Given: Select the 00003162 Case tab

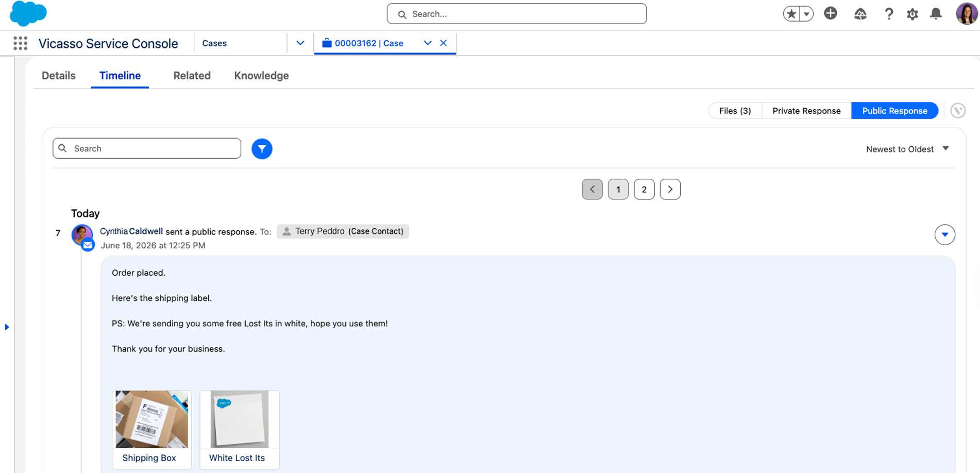Looking at the screenshot, I should (x=369, y=43).
